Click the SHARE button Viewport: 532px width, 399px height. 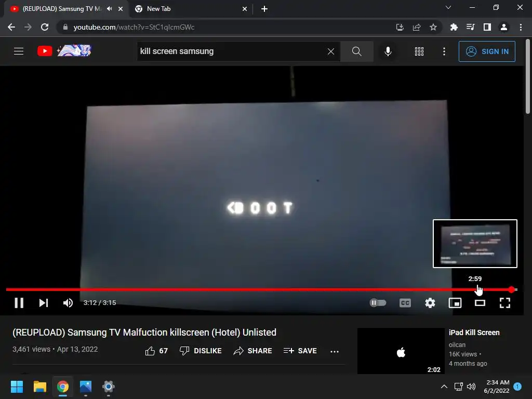coord(253,351)
